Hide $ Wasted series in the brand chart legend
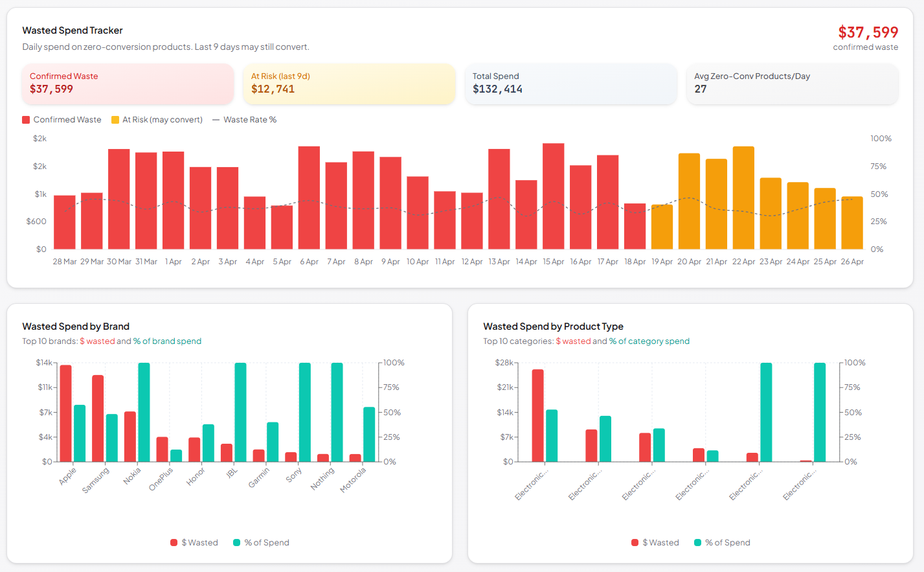The height and width of the screenshot is (572, 924). pos(194,543)
